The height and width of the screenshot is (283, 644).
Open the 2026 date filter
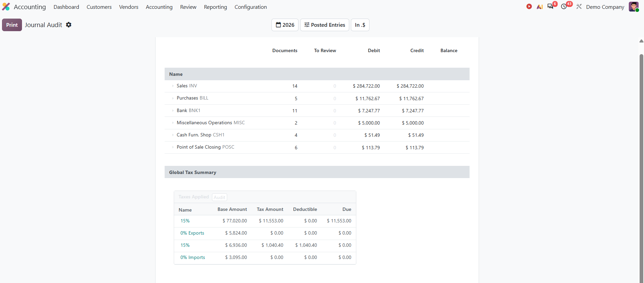click(x=285, y=25)
